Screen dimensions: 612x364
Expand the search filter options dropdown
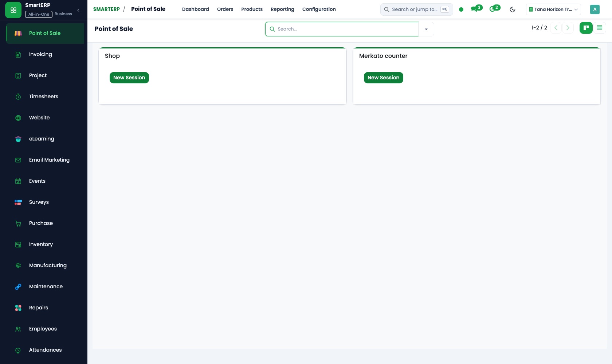tap(426, 29)
